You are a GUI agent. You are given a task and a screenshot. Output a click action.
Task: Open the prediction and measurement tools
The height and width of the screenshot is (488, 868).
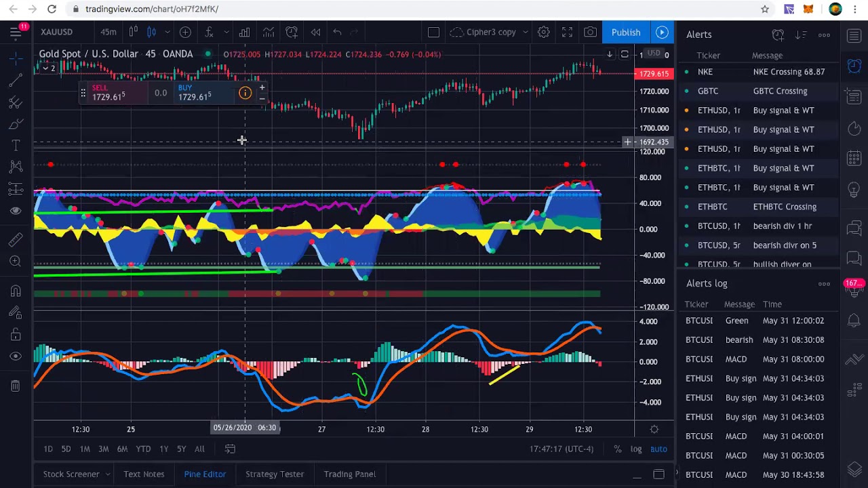[x=16, y=189]
